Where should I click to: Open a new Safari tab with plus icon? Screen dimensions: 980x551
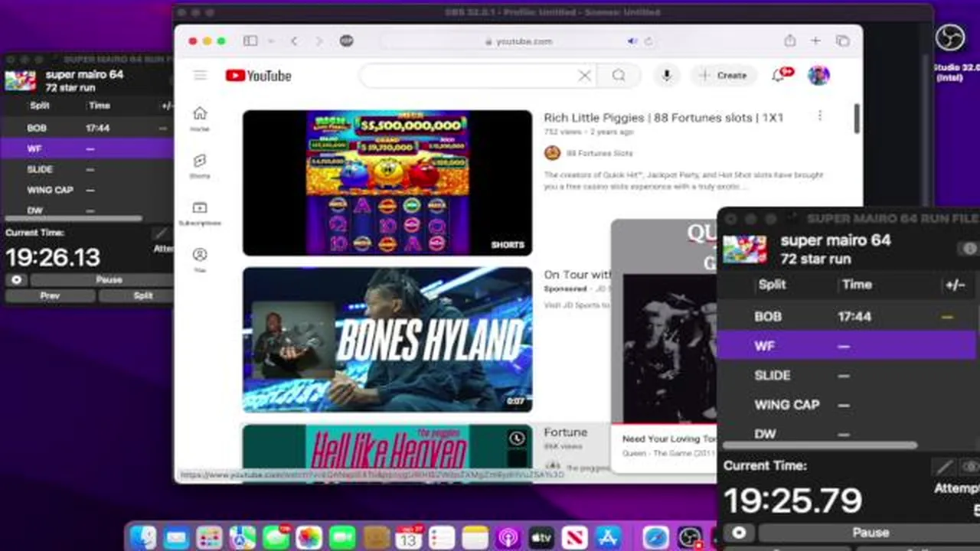tap(815, 41)
